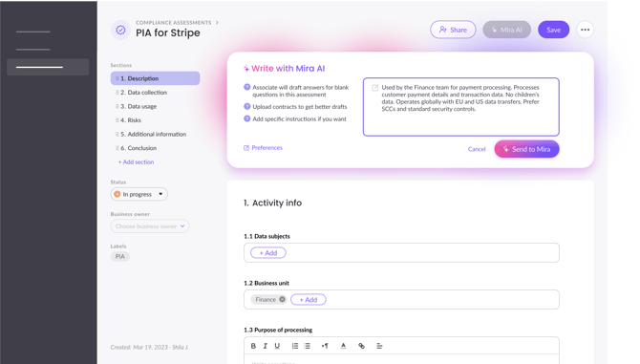Click the Finance business unit tag
Viewport: 640px width, 364px height.
(268, 300)
